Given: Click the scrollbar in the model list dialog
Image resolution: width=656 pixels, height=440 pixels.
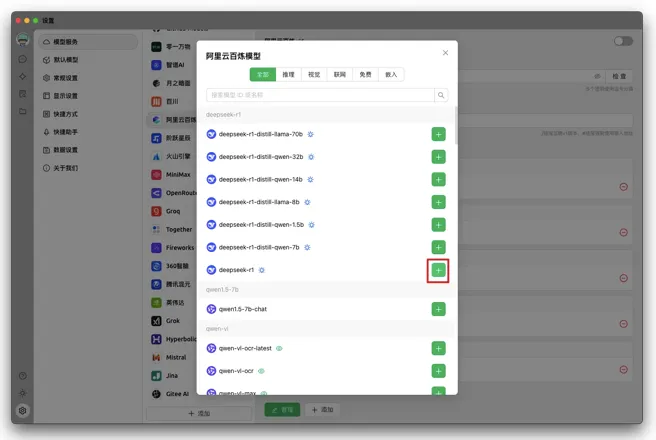Looking at the screenshot, I should pos(456,125).
